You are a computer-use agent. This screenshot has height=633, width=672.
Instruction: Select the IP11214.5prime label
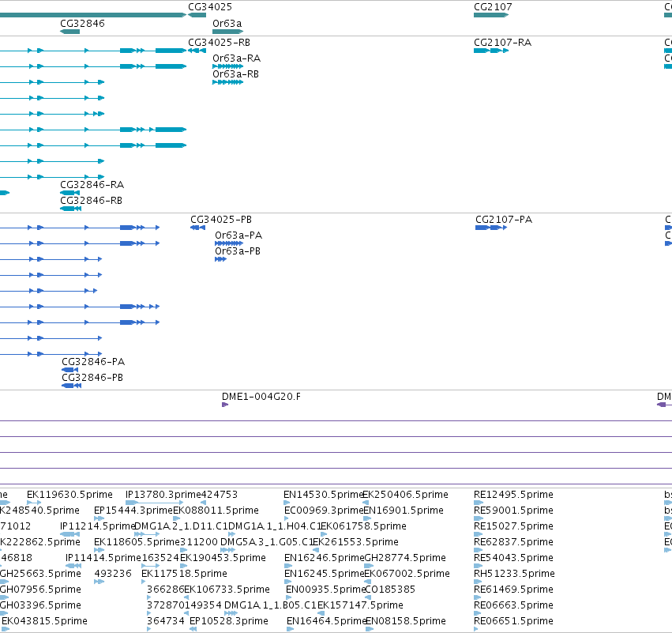[97, 526]
